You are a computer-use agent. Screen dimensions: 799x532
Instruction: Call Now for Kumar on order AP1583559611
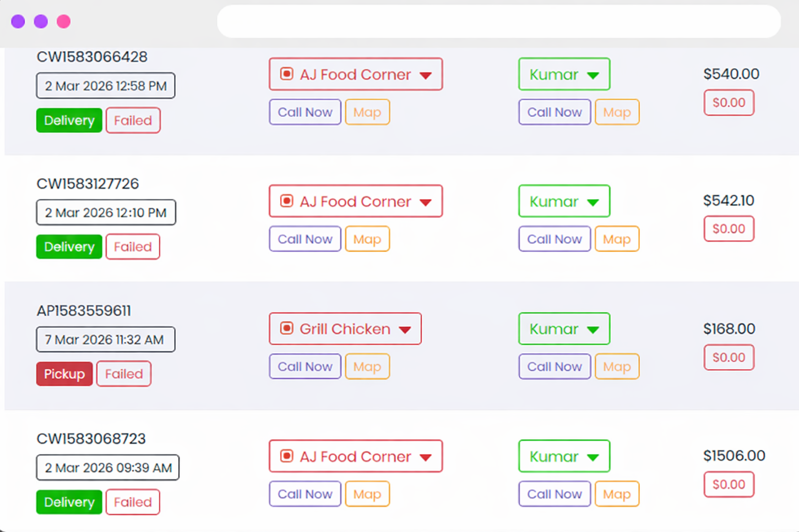click(555, 366)
